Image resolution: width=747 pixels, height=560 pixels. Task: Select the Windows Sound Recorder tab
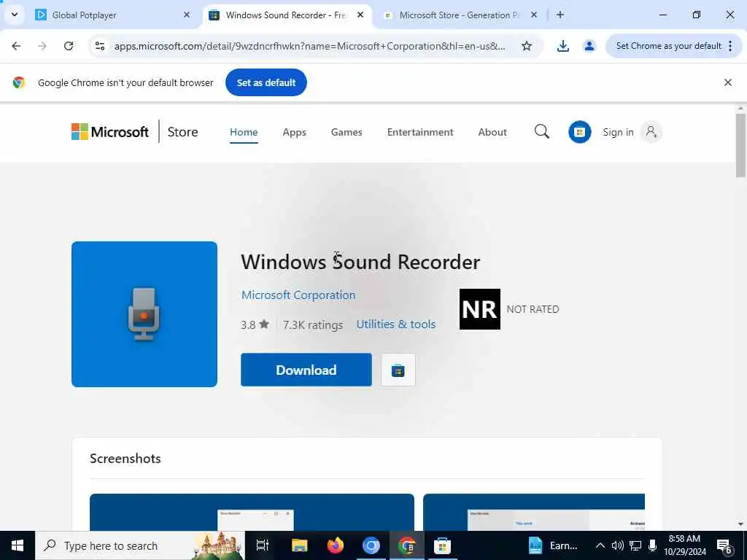click(286, 15)
